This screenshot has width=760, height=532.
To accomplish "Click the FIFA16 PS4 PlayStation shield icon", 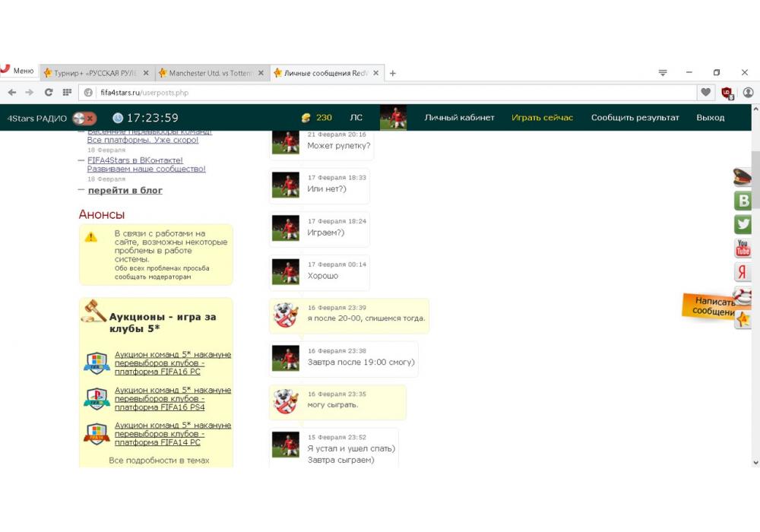I will click(x=97, y=398).
